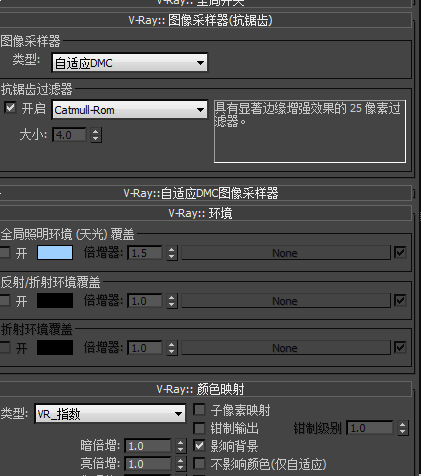The height and width of the screenshot is (476, 421).
Task: Enable the 子像素映射 checkbox
Action: pos(199,410)
